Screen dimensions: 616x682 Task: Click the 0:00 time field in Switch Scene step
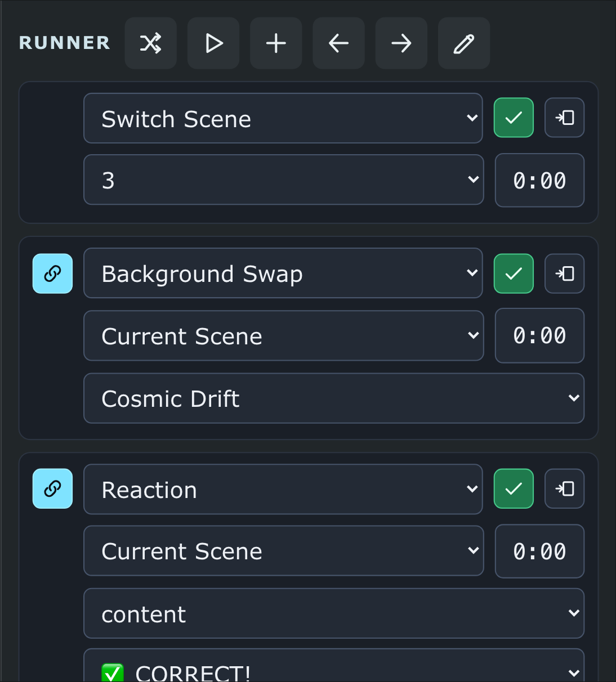pos(540,181)
